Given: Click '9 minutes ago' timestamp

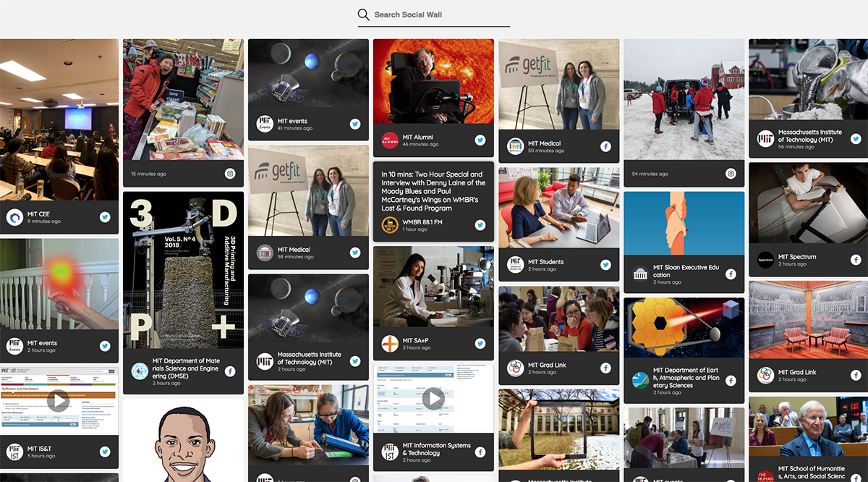Looking at the screenshot, I should click(x=44, y=221).
